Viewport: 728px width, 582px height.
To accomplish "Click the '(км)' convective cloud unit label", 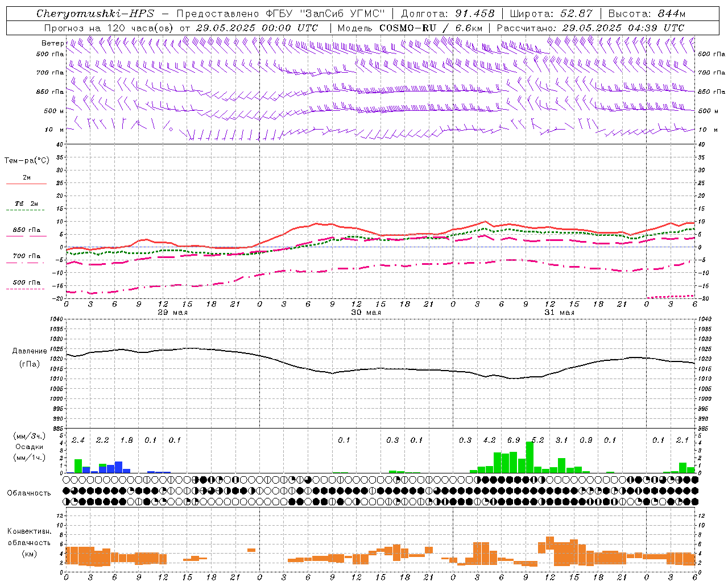I will pyautogui.click(x=30, y=554).
